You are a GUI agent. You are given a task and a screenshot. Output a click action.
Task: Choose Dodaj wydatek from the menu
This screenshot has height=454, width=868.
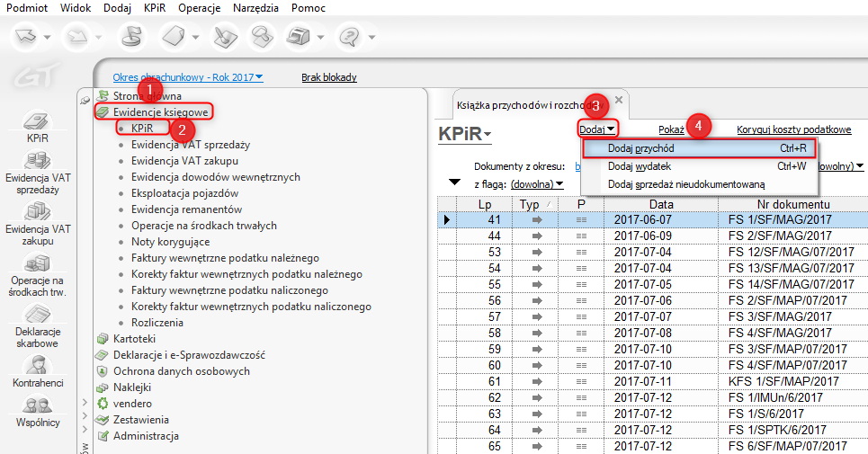pos(700,166)
